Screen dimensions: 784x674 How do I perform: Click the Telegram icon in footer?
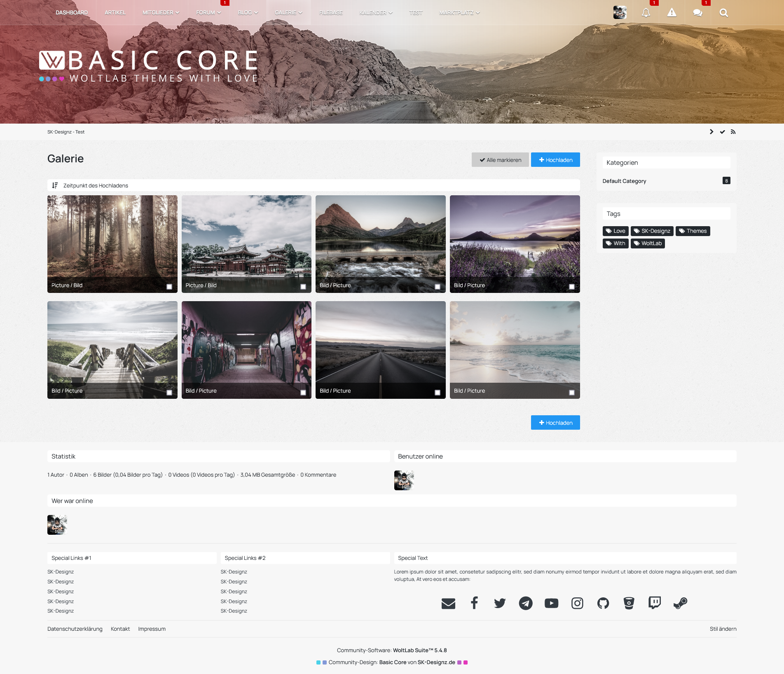pos(525,603)
